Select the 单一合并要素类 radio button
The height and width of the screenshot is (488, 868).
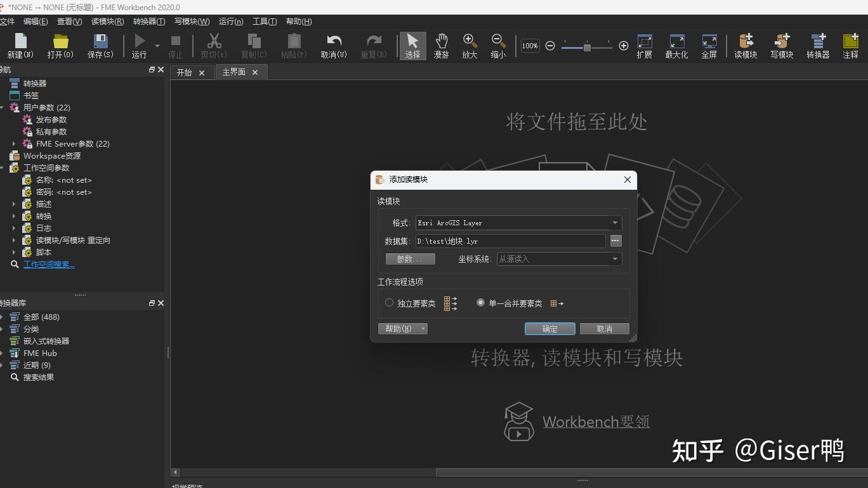(480, 303)
